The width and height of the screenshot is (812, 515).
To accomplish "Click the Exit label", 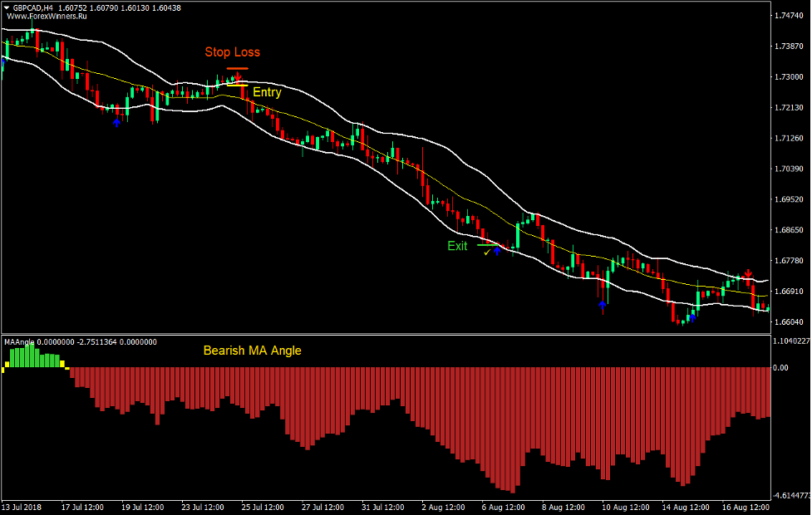I will point(457,245).
